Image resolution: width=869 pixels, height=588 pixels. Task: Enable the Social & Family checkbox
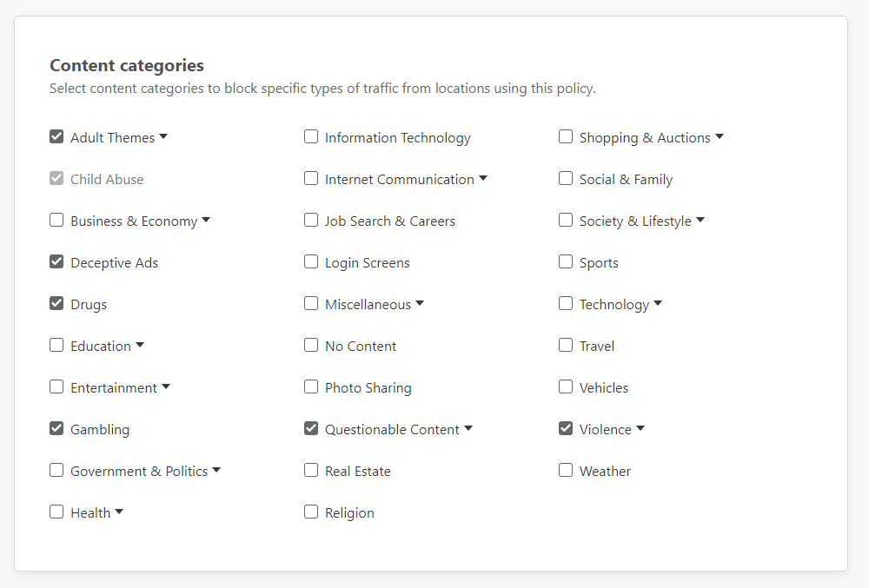pos(566,178)
